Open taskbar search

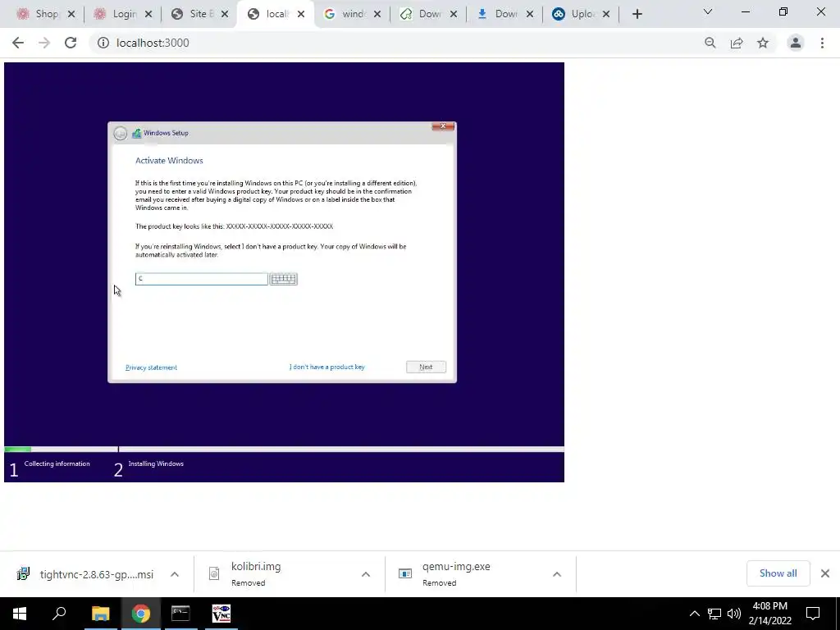point(59,614)
